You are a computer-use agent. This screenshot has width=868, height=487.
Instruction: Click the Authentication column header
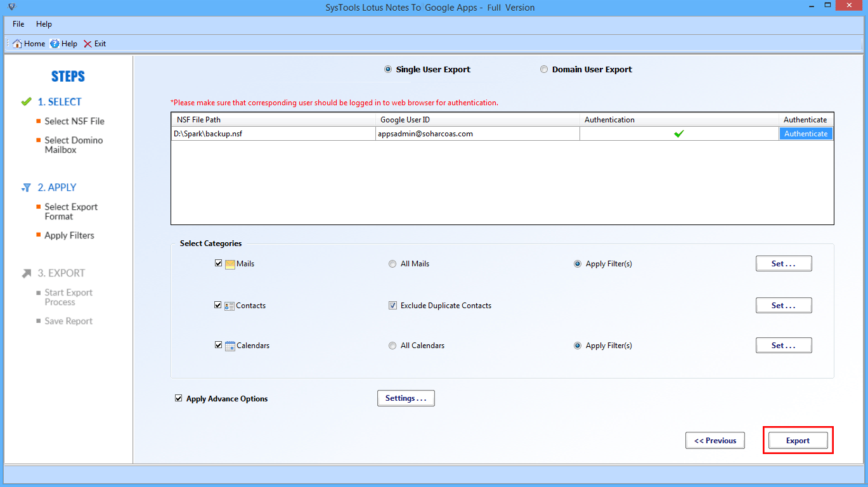tap(679, 120)
